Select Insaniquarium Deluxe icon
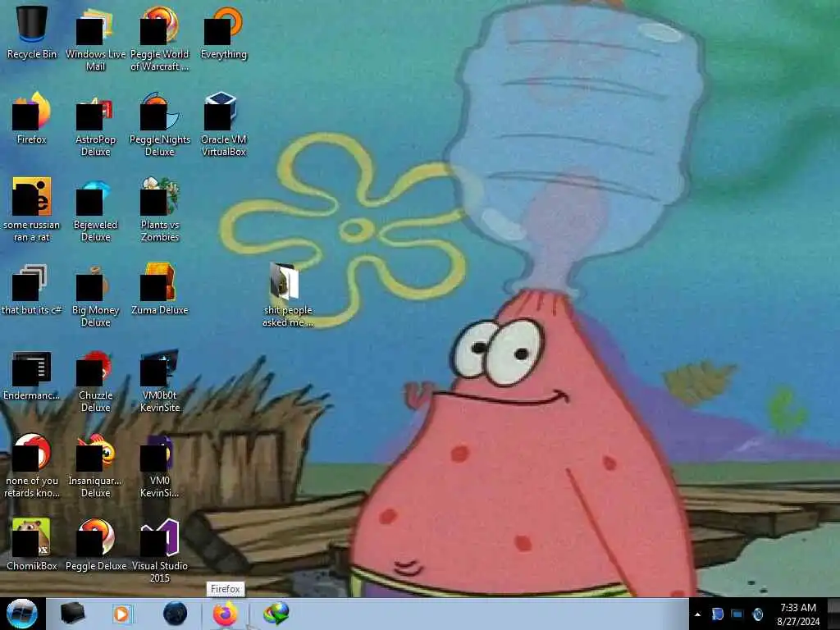 click(x=95, y=466)
